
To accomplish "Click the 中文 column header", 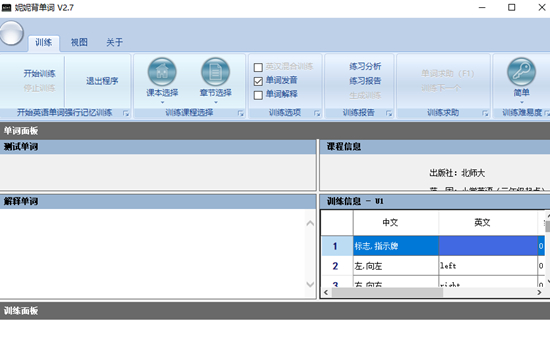I will click(x=396, y=222).
